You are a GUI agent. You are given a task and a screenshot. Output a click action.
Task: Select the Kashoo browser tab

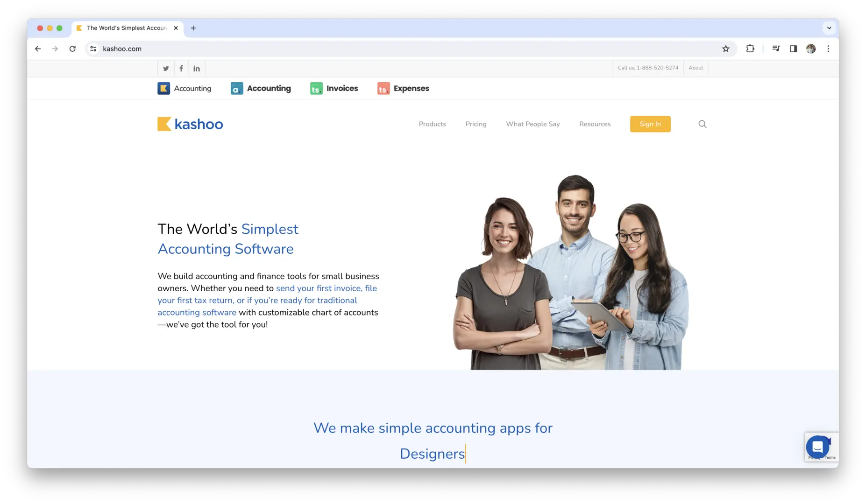click(x=127, y=28)
